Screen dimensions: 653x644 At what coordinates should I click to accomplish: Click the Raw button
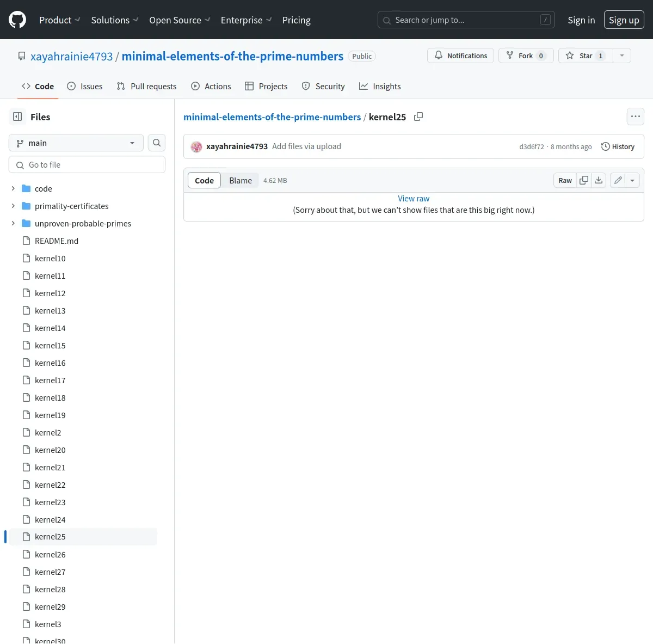click(565, 180)
